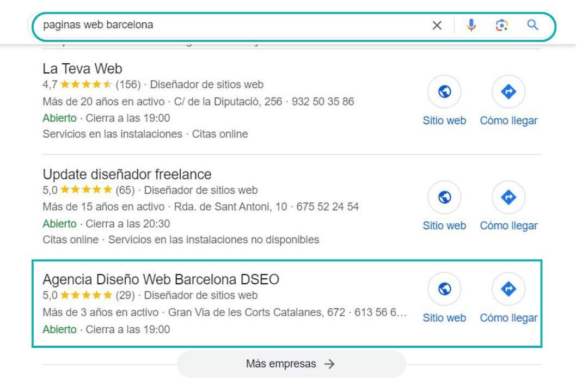
Task: Click Sitio web label for Update diseñador freelance
Action: [444, 225]
